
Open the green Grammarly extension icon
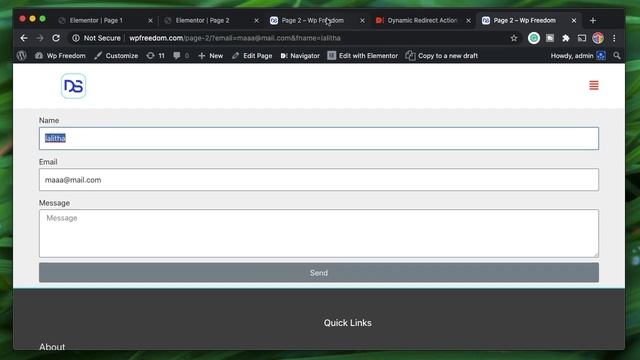pos(533,38)
